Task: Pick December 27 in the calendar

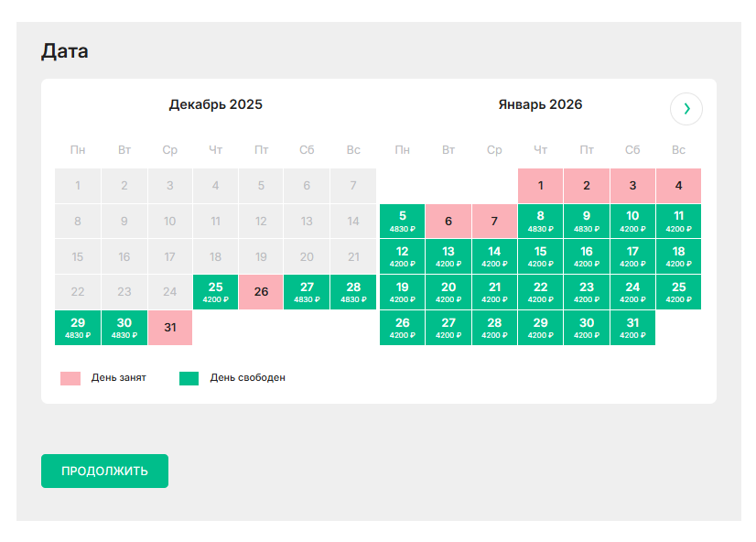Action: click(307, 292)
